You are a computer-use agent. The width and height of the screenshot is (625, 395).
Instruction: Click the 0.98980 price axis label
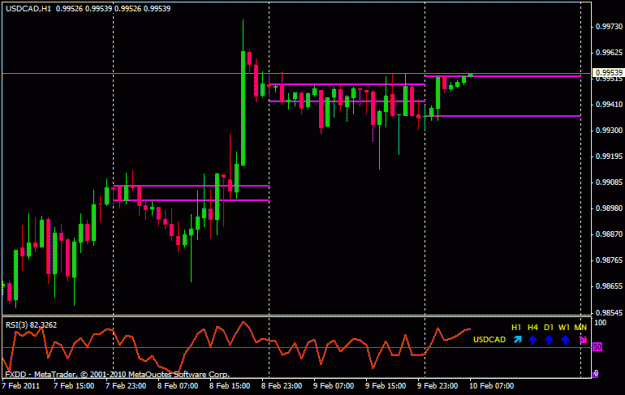(x=609, y=208)
